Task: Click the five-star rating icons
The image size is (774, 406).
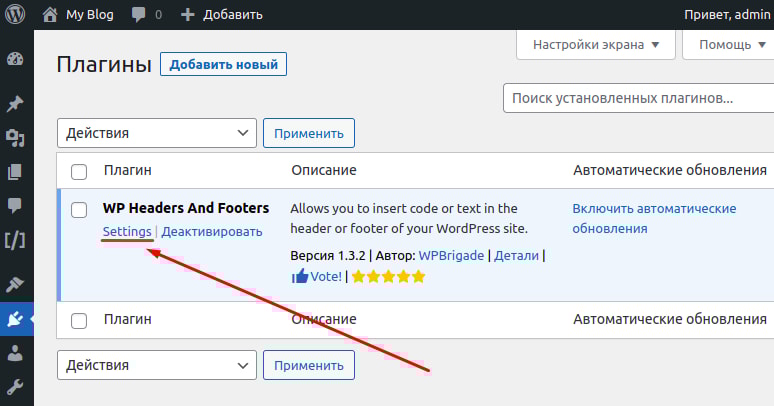Action: (x=388, y=277)
